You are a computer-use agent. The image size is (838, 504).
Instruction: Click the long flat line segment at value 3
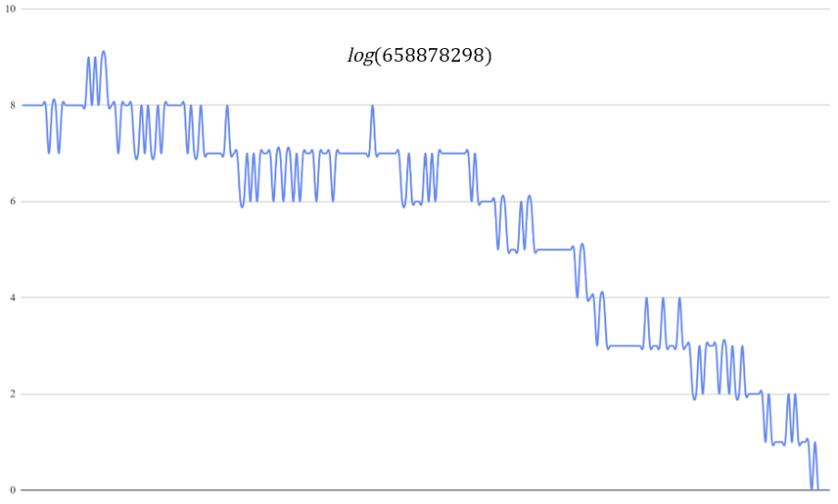tap(625, 346)
